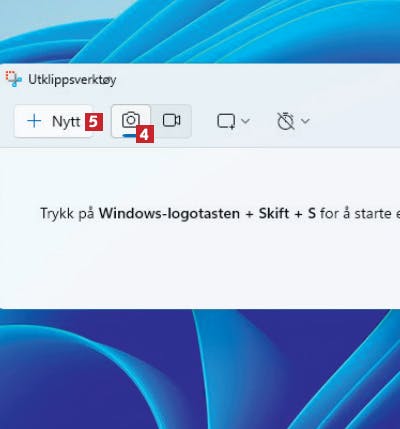Click the red number 4 badge
The width and height of the screenshot is (400, 429).
coord(145,134)
